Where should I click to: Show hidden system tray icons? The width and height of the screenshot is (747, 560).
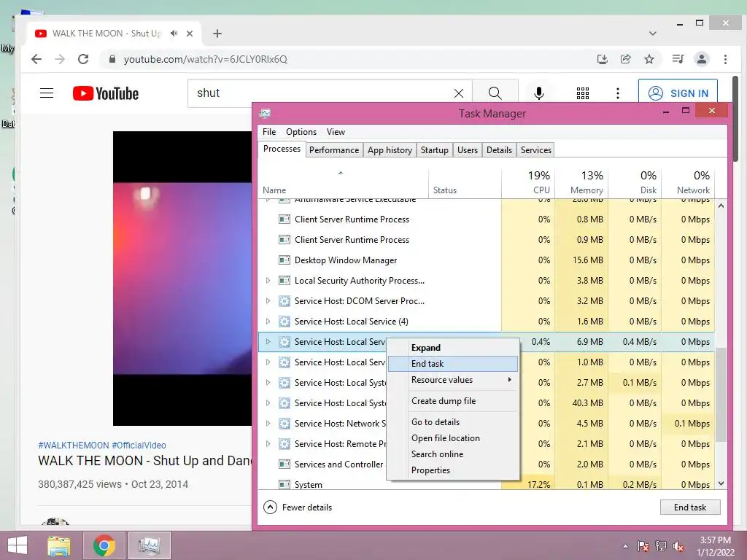click(x=625, y=546)
